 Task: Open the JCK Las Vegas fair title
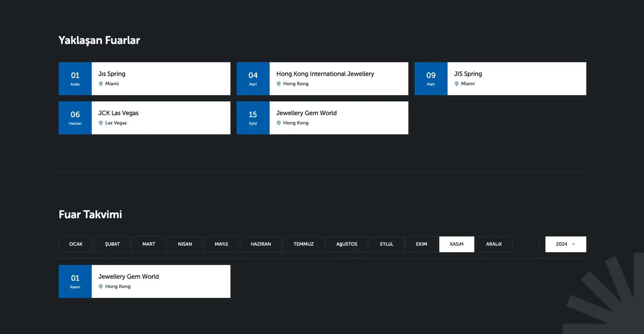pyautogui.click(x=118, y=113)
